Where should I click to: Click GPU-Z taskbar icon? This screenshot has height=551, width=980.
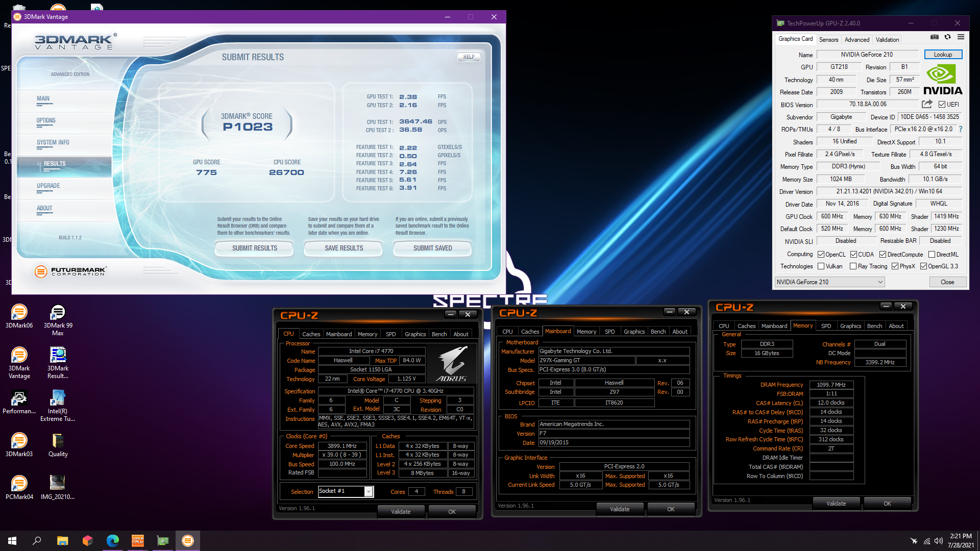pyautogui.click(x=163, y=541)
